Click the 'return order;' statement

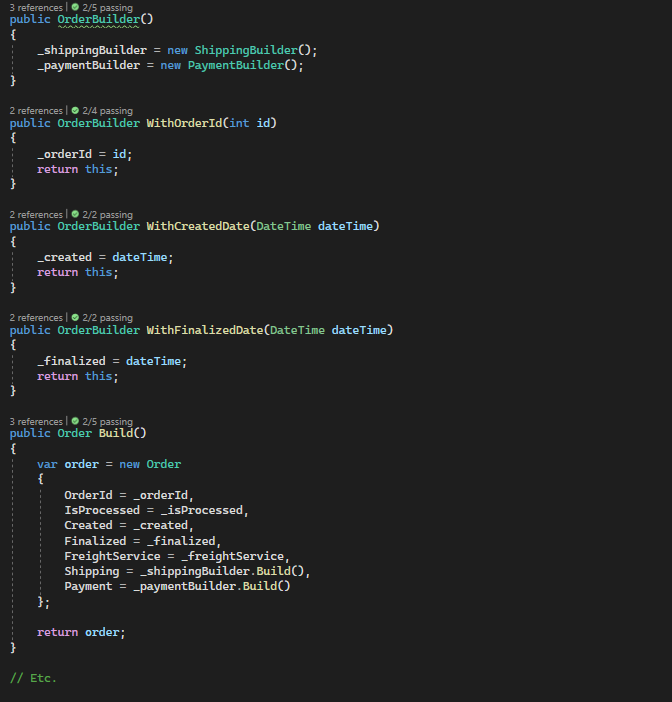[x=81, y=633]
